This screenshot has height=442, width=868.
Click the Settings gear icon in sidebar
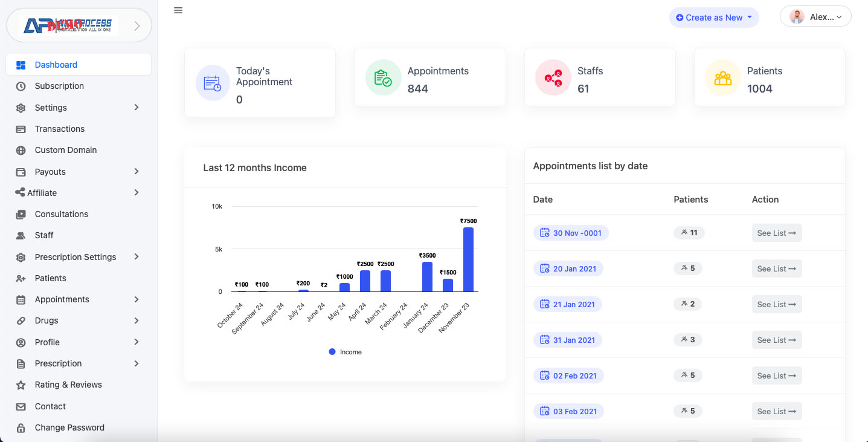(x=21, y=108)
